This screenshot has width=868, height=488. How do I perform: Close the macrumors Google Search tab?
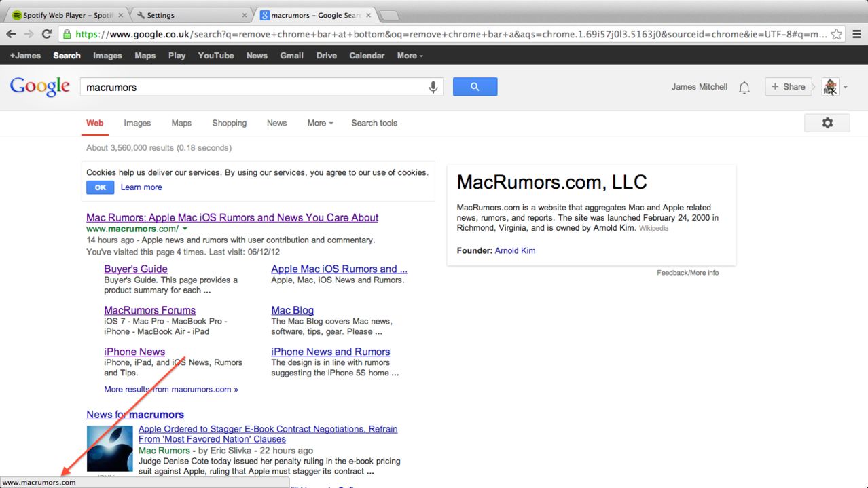coord(367,15)
